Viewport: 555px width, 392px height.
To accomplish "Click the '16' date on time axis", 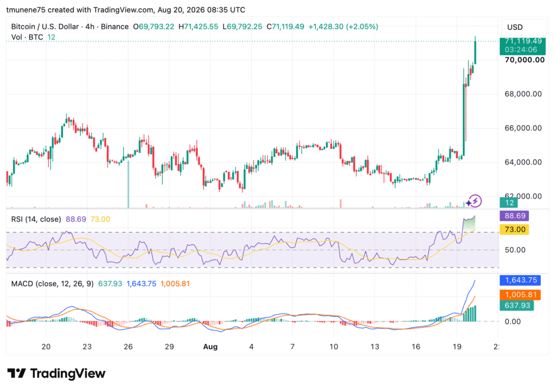I will click(416, 347).
